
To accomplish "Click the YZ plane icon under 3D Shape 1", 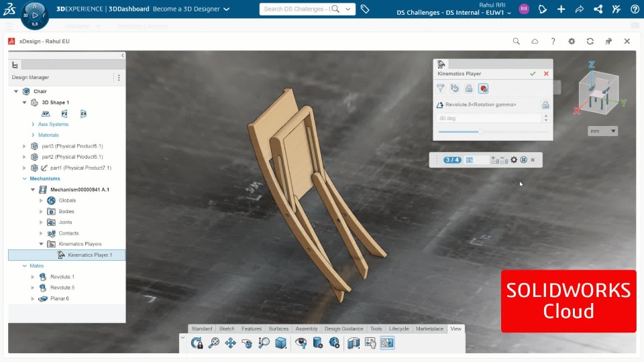I will (x=64, y=114).
